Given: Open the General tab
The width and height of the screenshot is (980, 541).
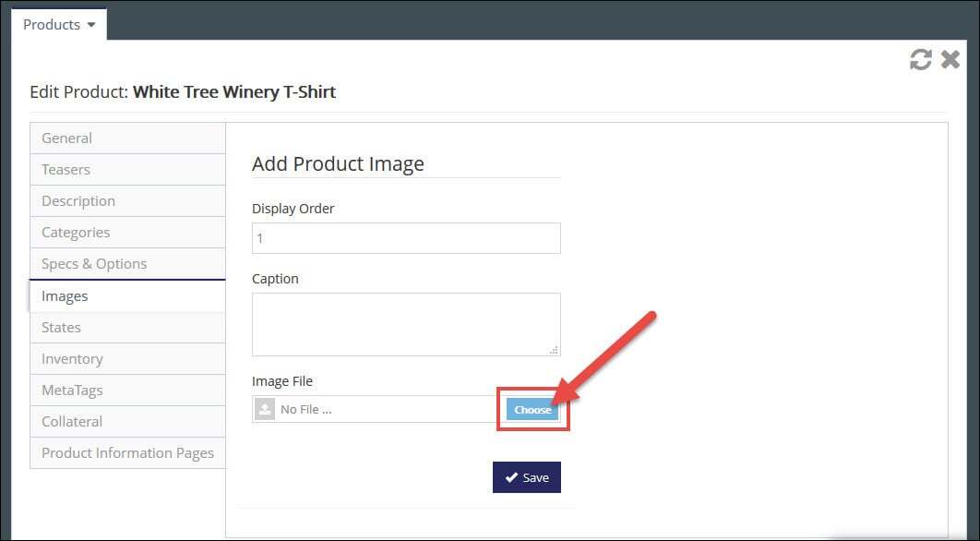Looking at the screenshot, I should [127, 138].
